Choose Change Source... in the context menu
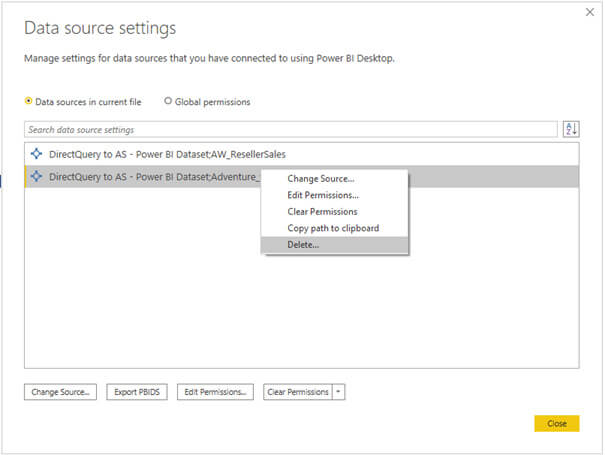 tap(334, 179)
